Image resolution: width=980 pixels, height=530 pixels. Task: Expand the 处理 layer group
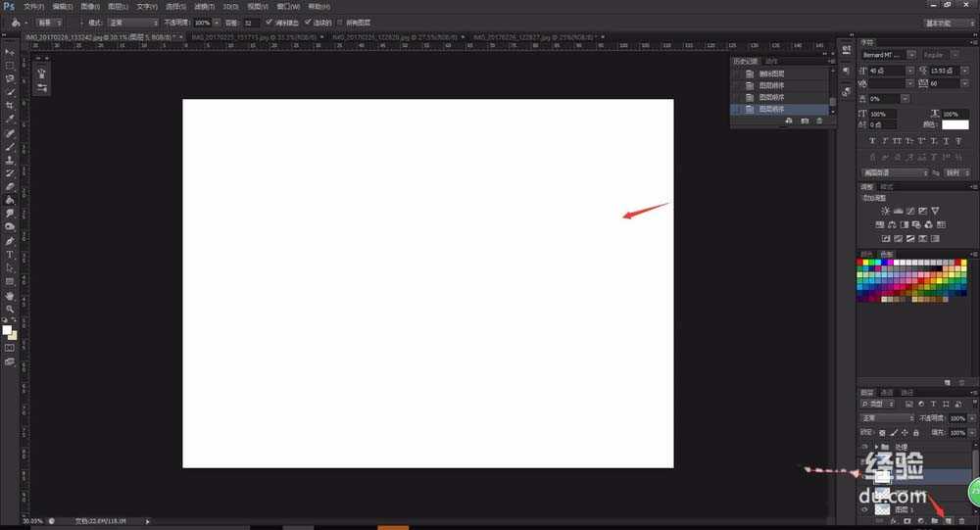[x=875, y=447]
